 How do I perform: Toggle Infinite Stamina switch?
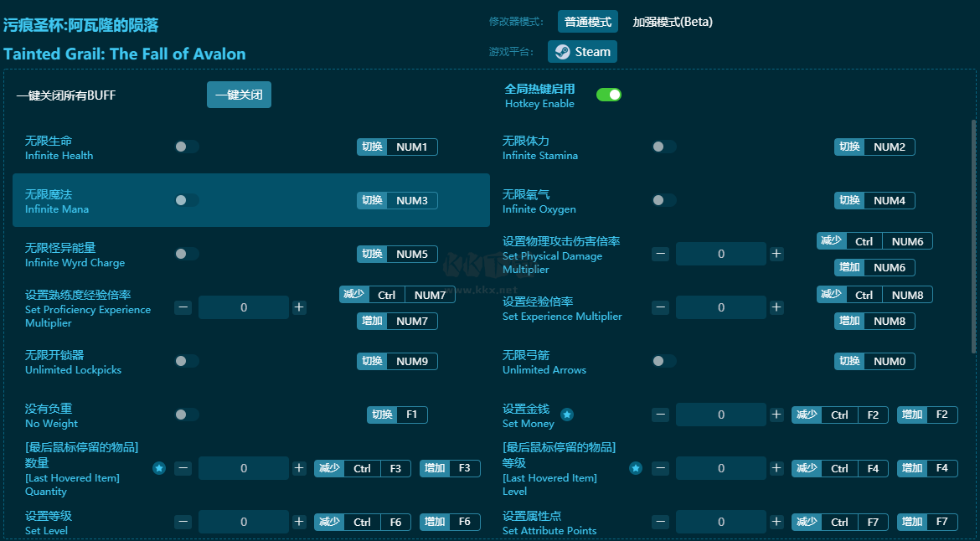coord(663,147)
